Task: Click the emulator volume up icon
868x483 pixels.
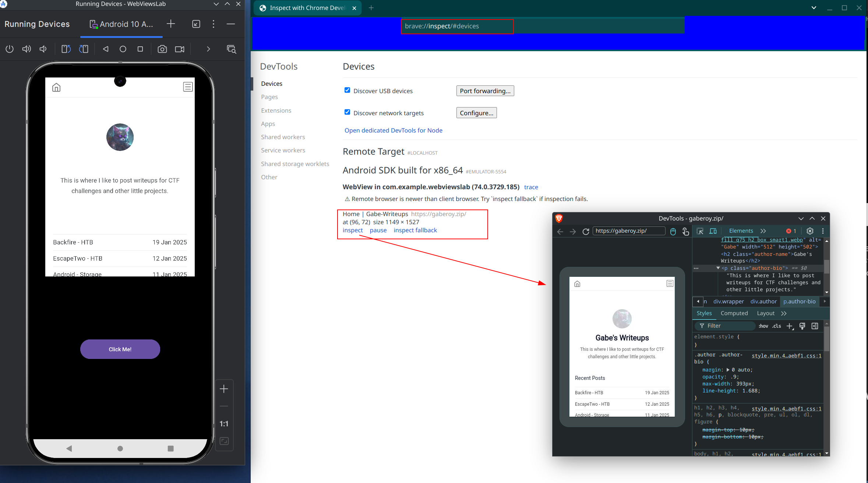Action: (27, 49)
